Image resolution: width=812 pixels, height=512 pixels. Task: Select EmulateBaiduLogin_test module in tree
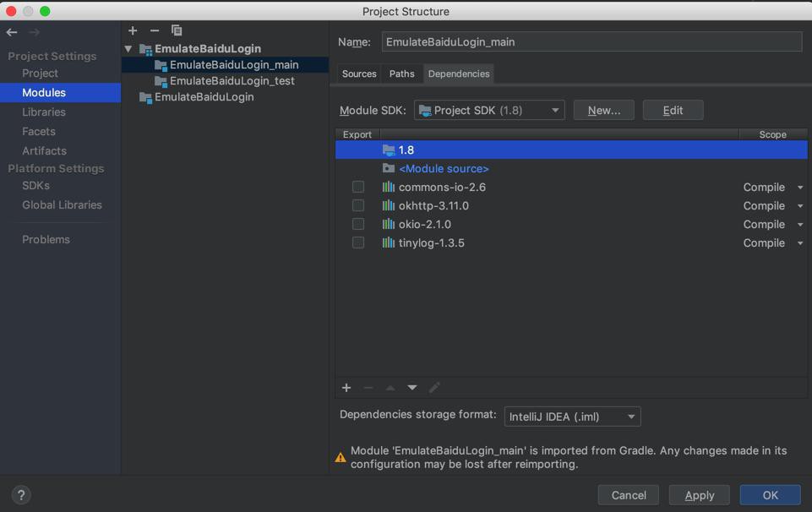click(x=232, y=81)
